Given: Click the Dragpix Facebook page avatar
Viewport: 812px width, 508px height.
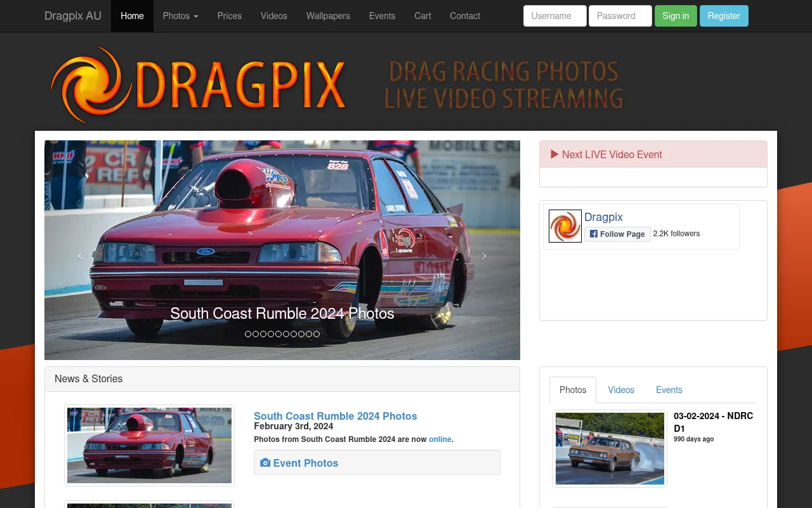Looking at the screenshot, I should (x=565, y=226).
